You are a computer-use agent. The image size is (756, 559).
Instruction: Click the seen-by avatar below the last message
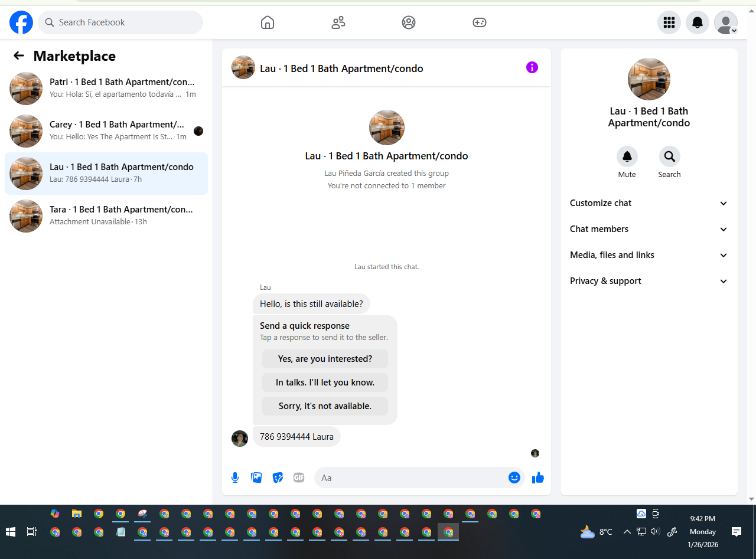pos(535,453)
